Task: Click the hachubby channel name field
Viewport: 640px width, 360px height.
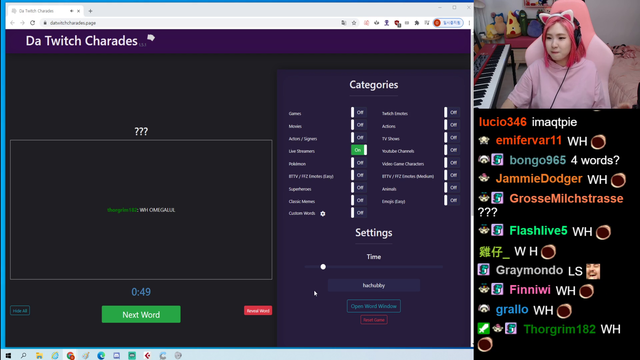Action: pyautogui.click(x=373, y=285)
